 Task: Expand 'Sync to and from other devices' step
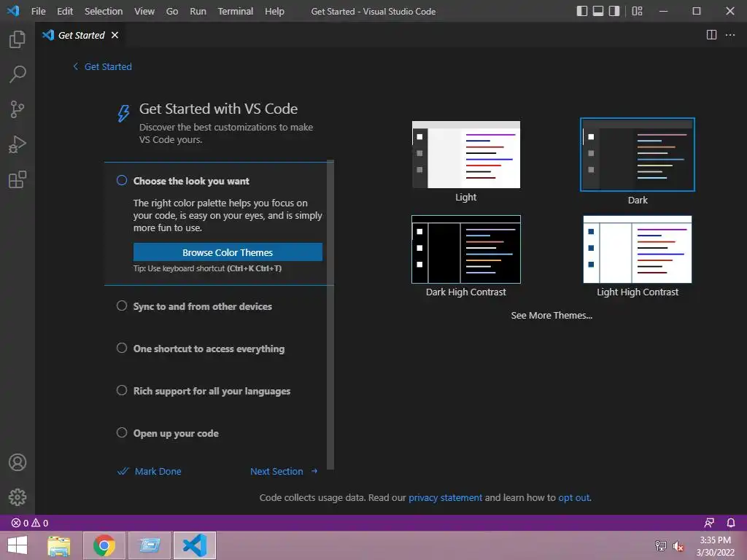click(x=203, y=307)
